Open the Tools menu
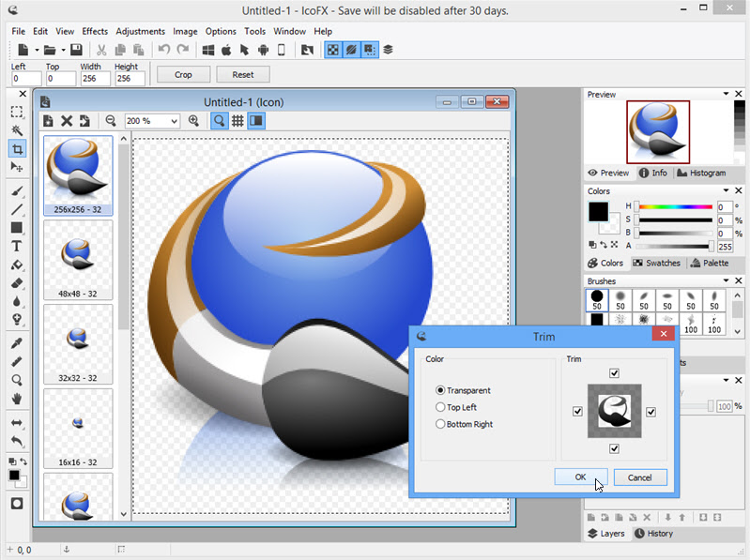The width and height of the screenshot is (750, 560). click(255, 31)
